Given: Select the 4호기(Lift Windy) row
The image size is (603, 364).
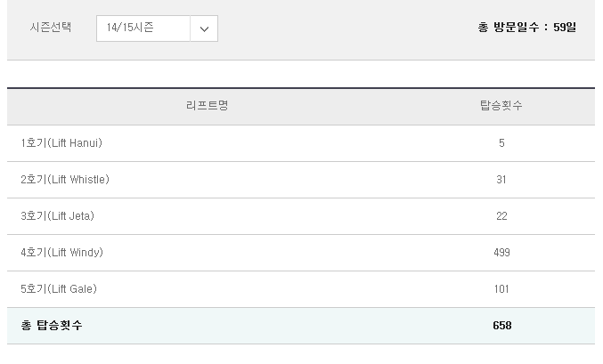Looking at the screenshot, I should 301,253.
